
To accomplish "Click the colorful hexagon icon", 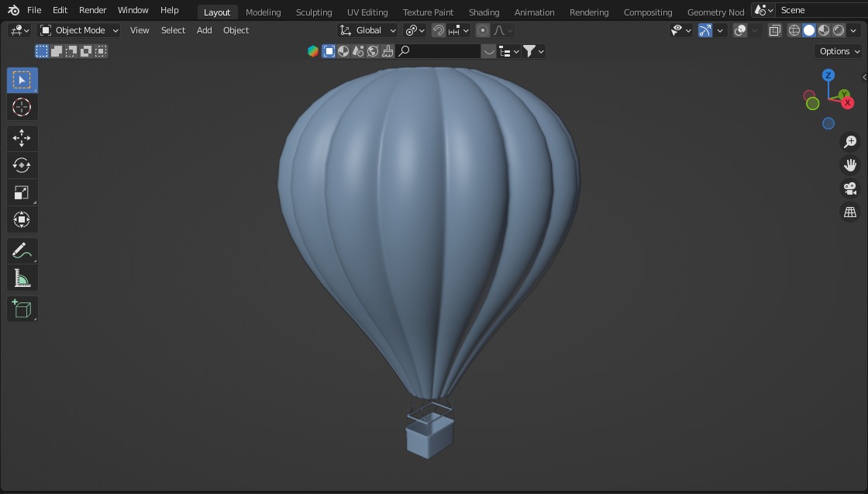I will tap(313, 51).
